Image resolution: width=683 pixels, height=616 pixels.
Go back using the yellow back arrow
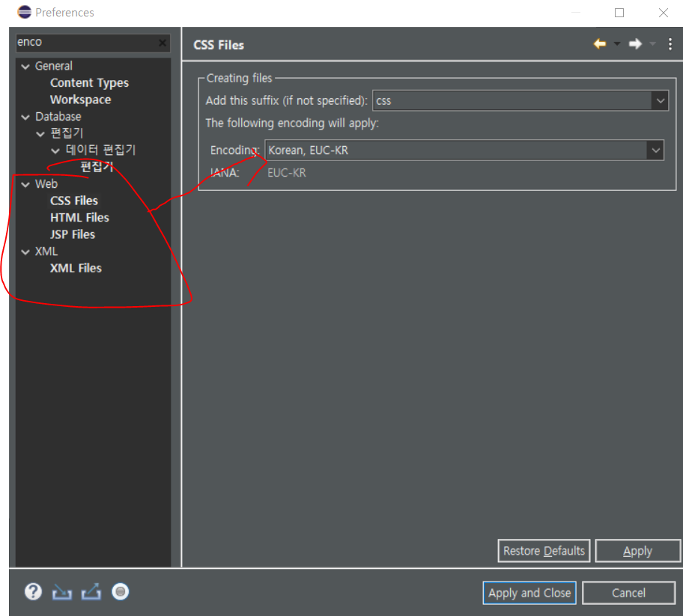(x=600, y=43)
